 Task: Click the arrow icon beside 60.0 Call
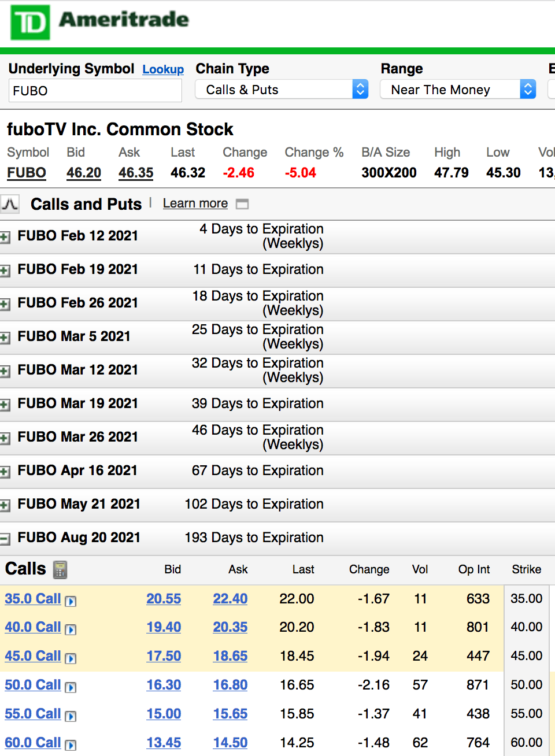[71, 745]
